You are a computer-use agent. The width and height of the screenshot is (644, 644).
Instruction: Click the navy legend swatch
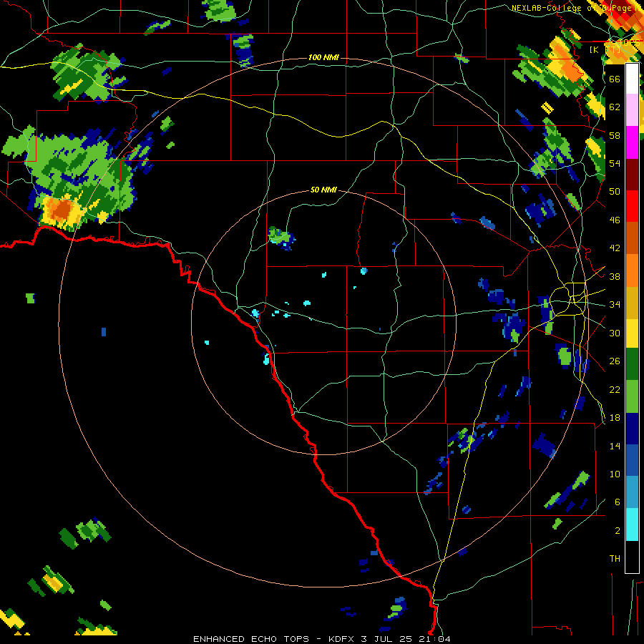point(632,429)
